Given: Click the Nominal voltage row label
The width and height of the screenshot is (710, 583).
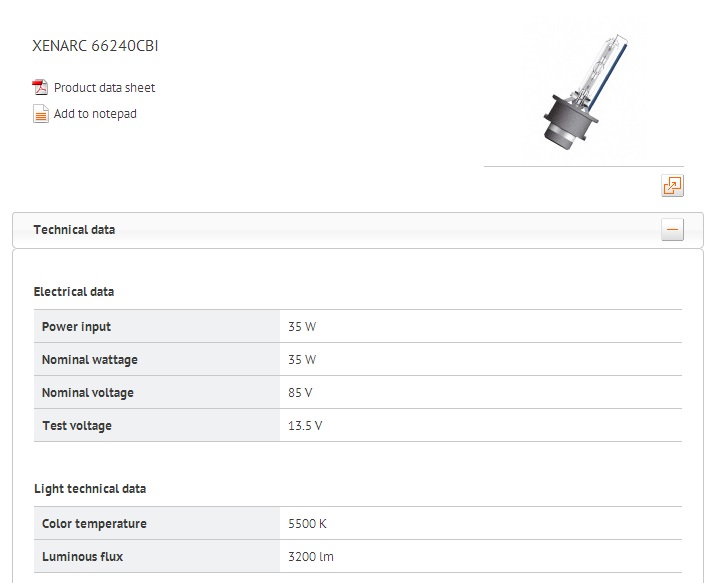Looking at the screenshot, I should tap(88, 392).
